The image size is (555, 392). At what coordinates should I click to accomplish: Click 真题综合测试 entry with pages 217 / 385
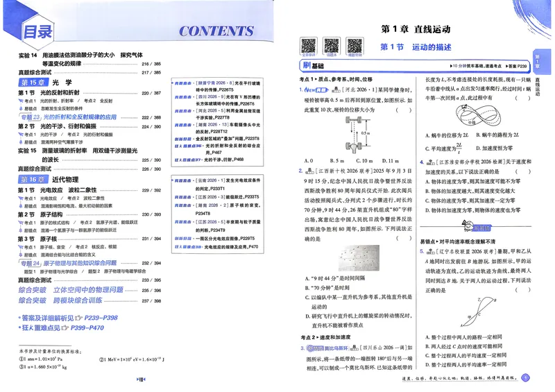(90, 73)
